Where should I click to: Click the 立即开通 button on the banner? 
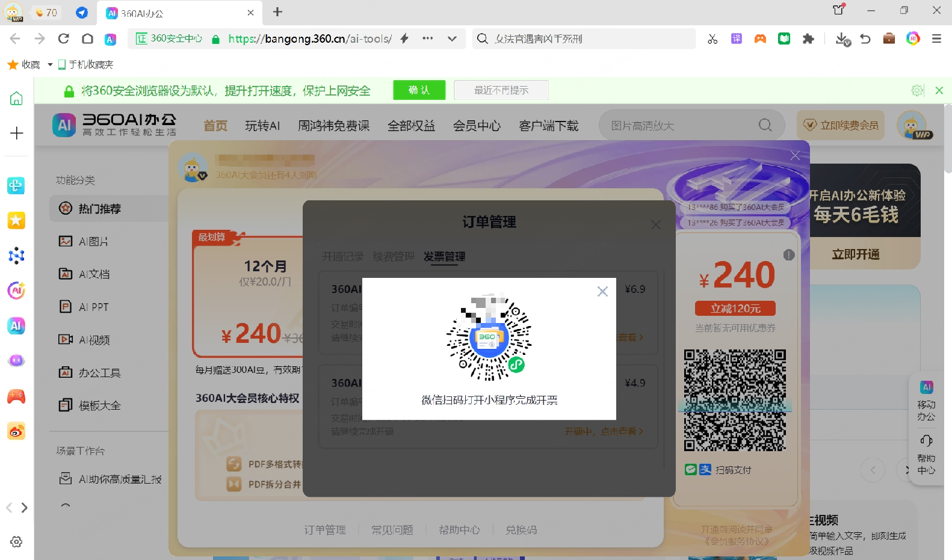point(856,254)
